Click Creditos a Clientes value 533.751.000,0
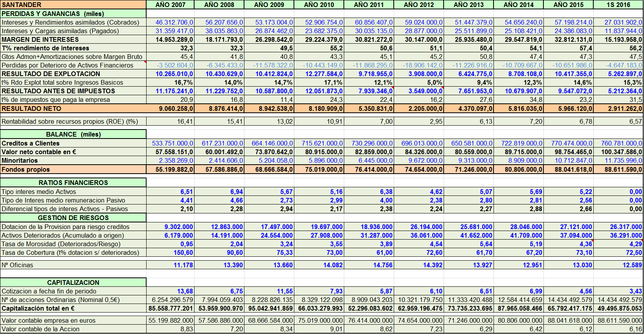The width and height of the screenshot is (644, 334). point(170,143)
